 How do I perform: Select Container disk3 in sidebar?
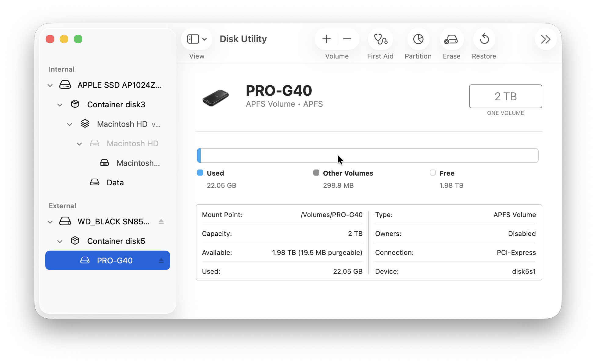point(108,105)
